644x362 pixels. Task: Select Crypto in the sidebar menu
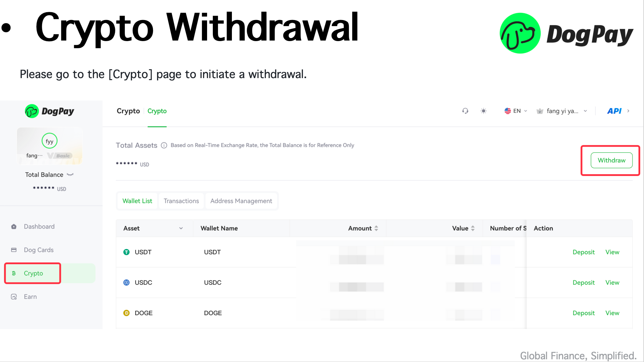33,273
